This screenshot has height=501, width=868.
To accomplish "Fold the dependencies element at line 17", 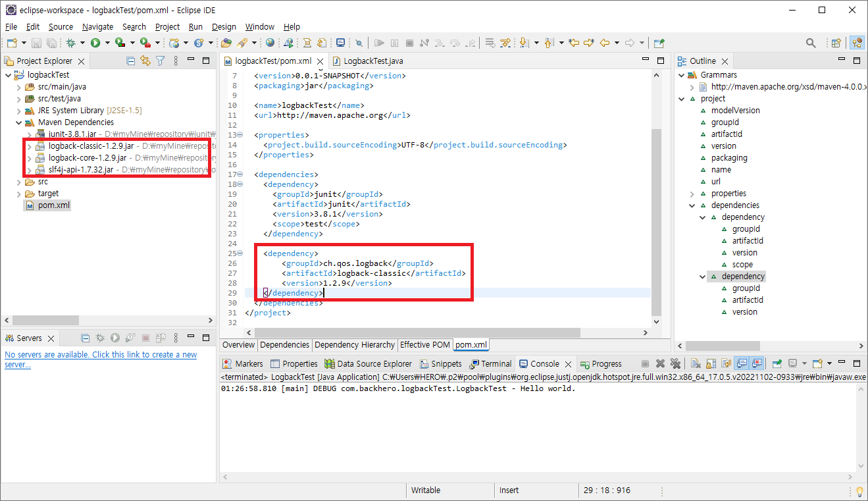I will point(240,174).
